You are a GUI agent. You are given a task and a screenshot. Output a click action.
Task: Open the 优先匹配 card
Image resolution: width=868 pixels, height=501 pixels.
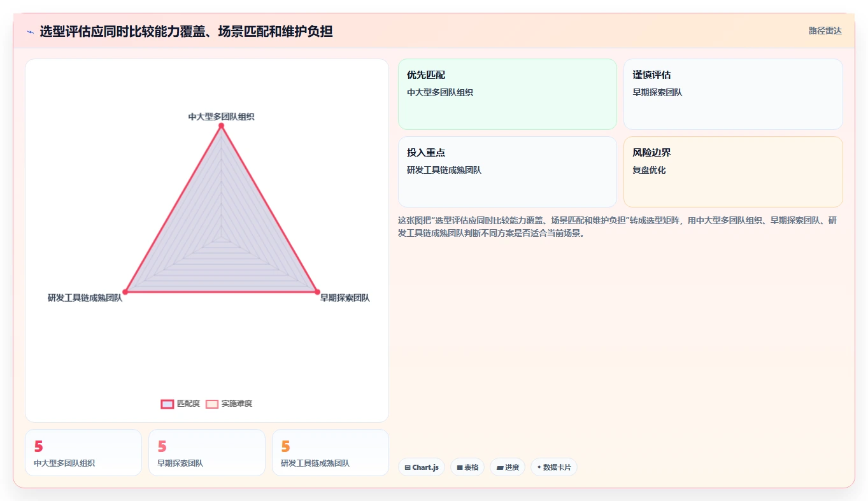(x=508, y=94)
